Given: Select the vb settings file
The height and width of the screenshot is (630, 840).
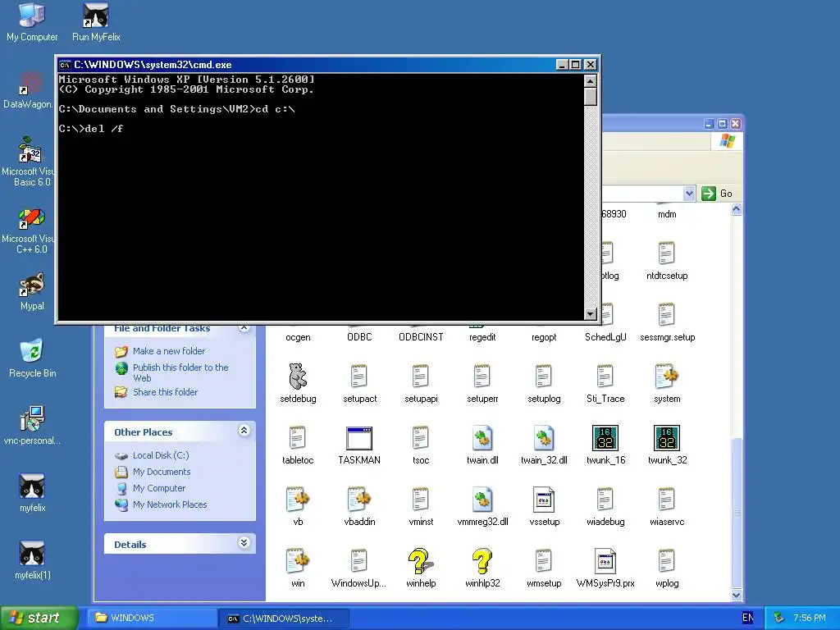Looking at the screenshot, I should pos(298,505).
